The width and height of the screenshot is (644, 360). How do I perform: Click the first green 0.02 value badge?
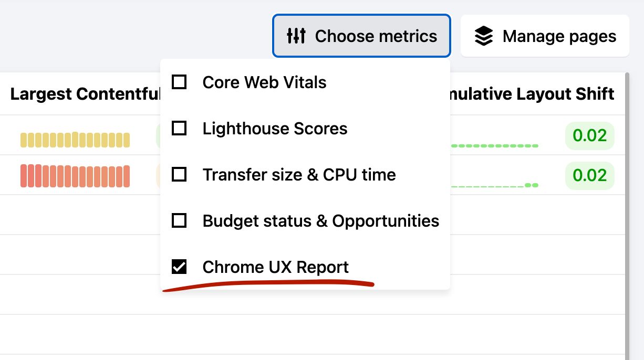point(589,135)
